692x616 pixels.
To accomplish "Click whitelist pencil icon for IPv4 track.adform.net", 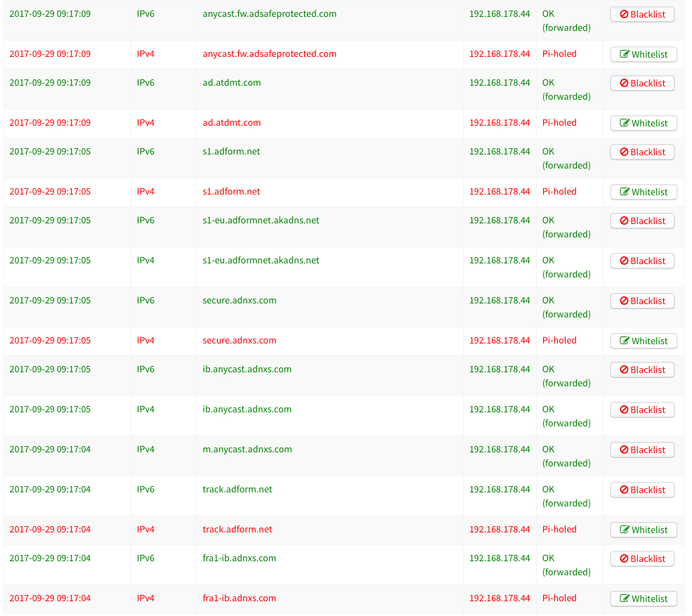I will point(625,530).
